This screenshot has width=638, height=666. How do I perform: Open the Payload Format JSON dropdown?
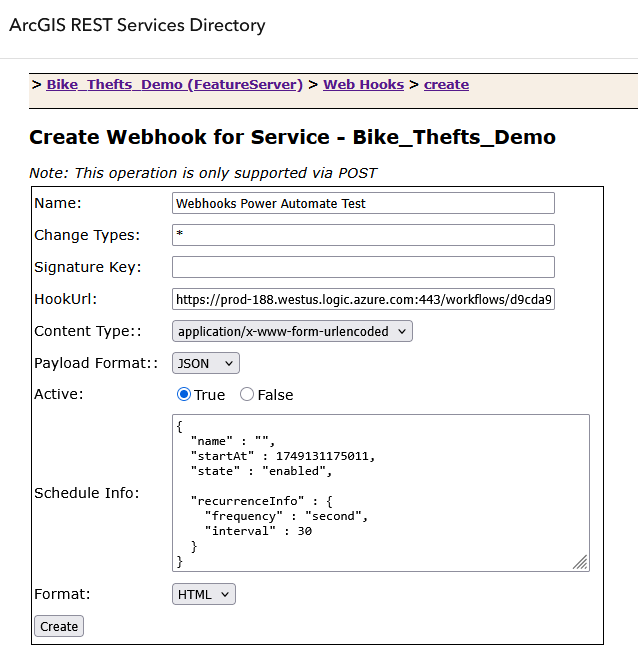(x=206, y=363)
